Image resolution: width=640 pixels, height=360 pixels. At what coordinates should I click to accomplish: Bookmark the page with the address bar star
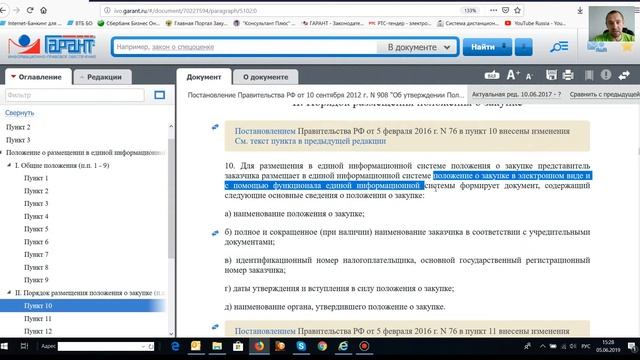[x=518, y=10]
